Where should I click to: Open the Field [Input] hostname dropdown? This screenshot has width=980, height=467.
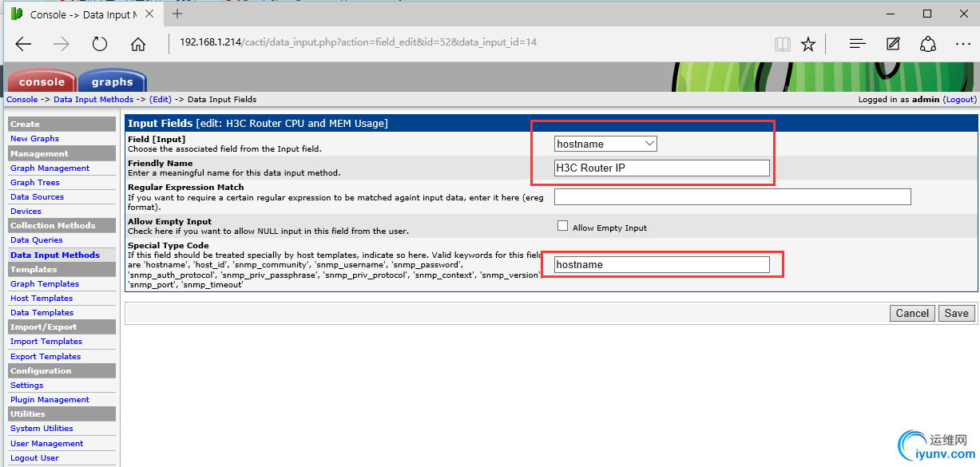coord(606,144)
